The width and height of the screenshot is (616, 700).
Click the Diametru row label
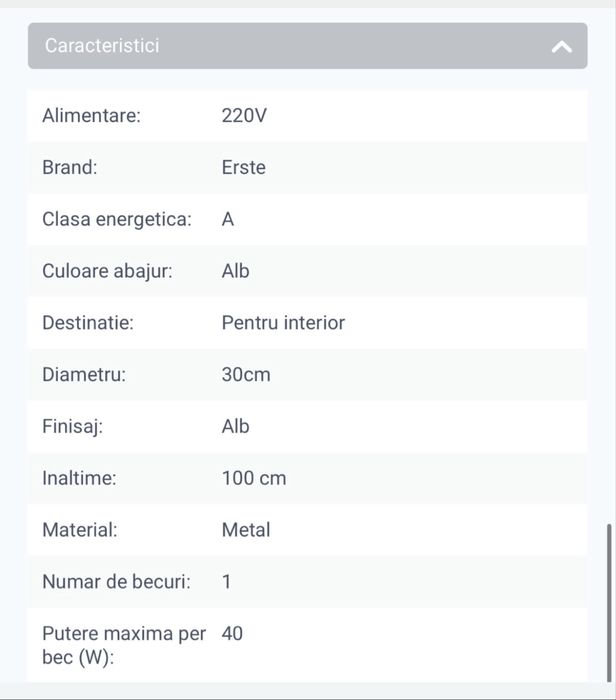tap(84, 375)
